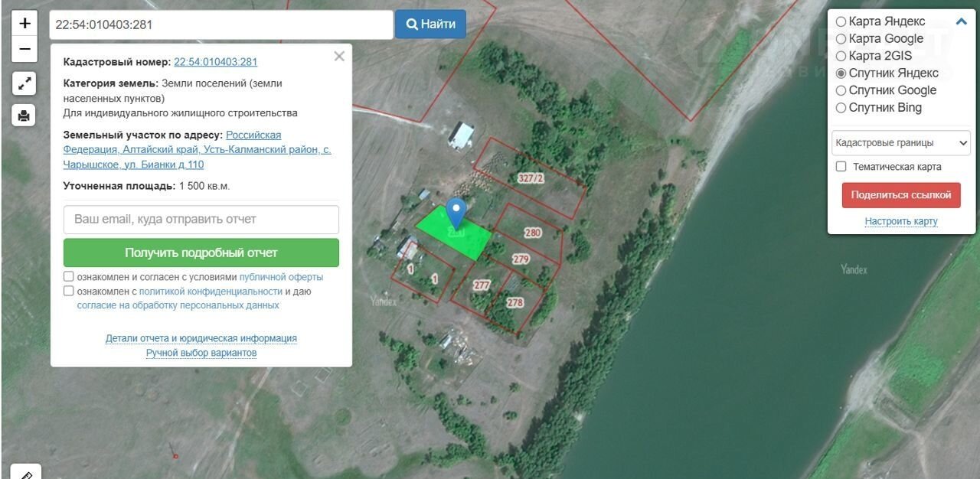The height and width of the screenshot is (479, 980).
Task: Click the email input field
Action: 201,220
